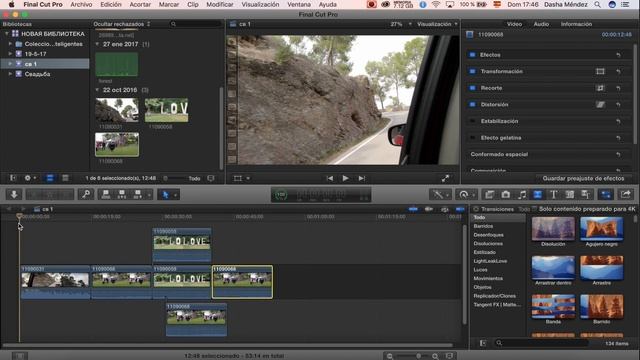Image resolution: width=640 pixels, height=360 pixels.
Task: Adjust the browser clip duration slider
Action: click(x=166, y=178)
